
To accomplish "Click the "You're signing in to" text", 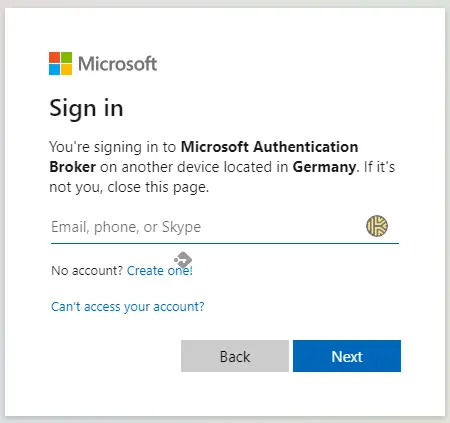I will [x=113, y=147].
